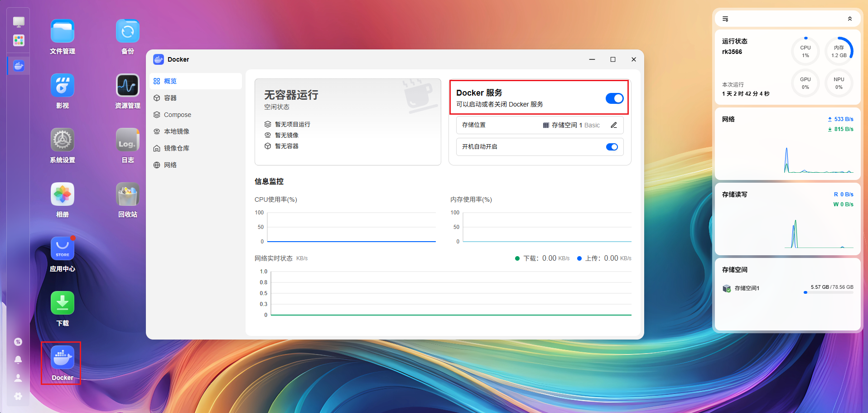
Task: Switch to the 概览 overview tab
Action: (x=196, y=81)
